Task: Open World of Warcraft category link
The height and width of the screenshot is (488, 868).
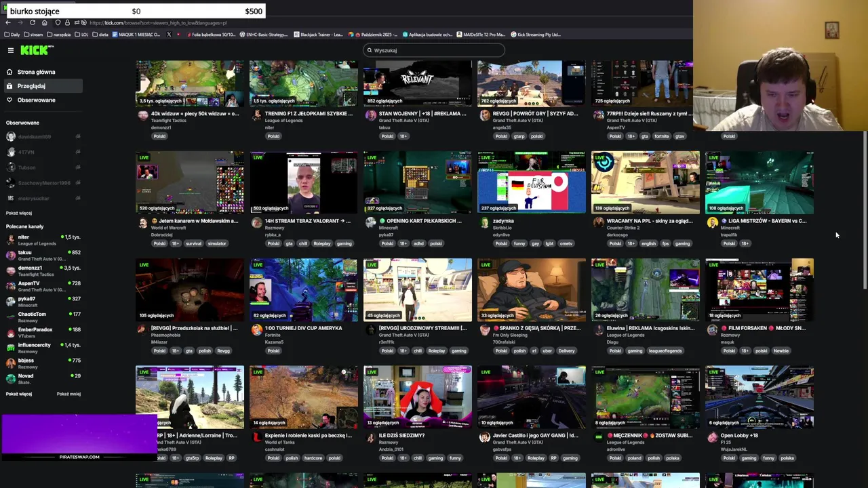Action: point(169,228)
